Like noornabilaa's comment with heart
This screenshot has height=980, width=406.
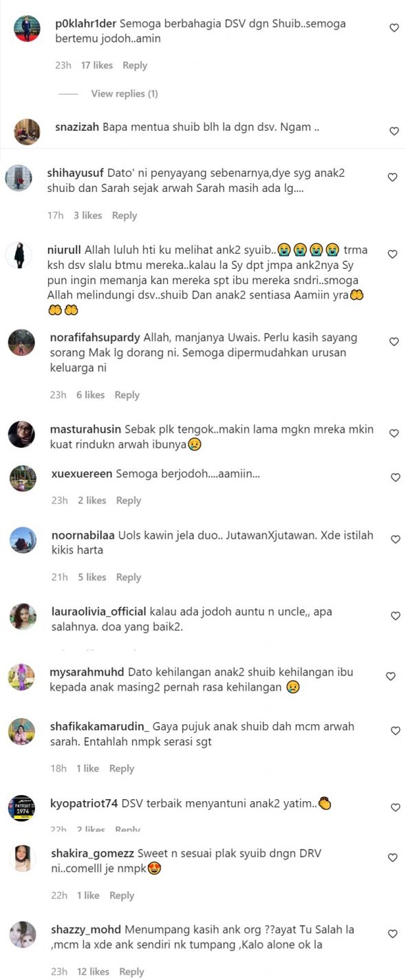(395, 540)
